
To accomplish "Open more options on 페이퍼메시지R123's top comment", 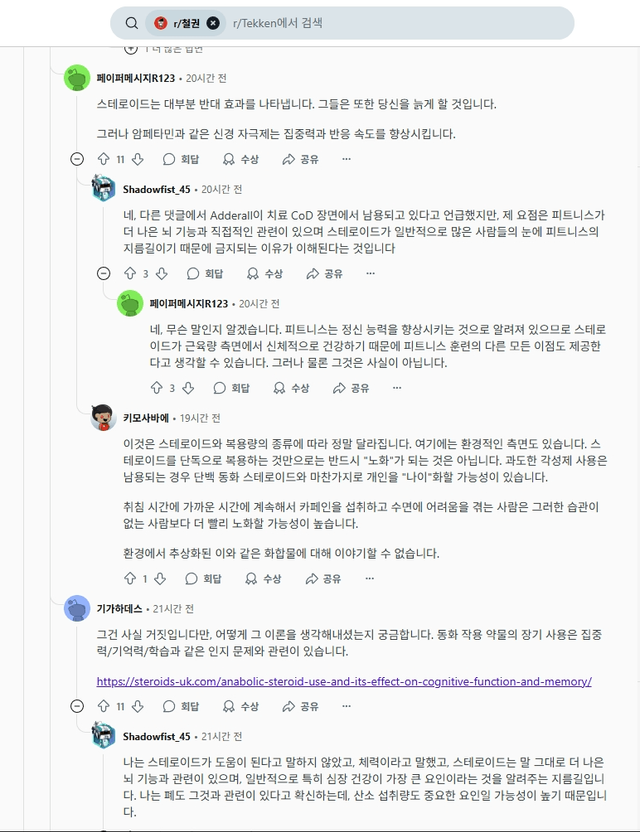I will (x=346, y=159).
